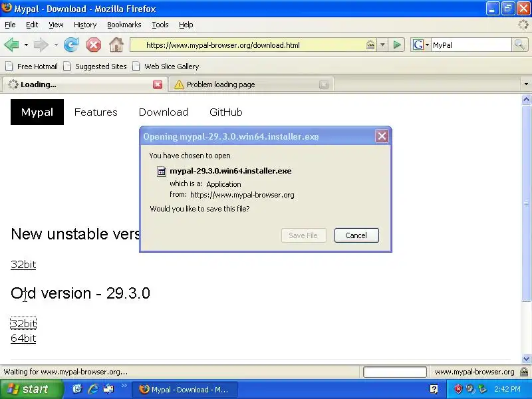Click the red Stop loading icon

pos(94,45)
